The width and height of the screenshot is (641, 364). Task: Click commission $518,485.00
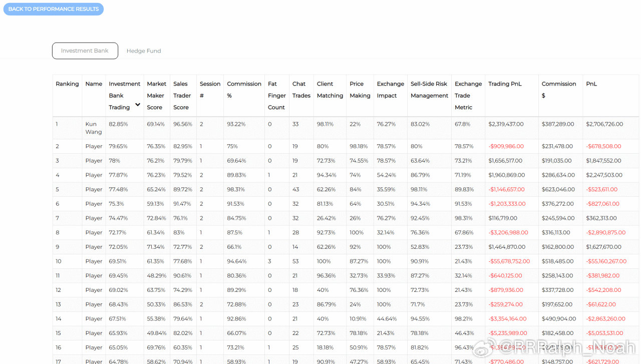[558, 261]
